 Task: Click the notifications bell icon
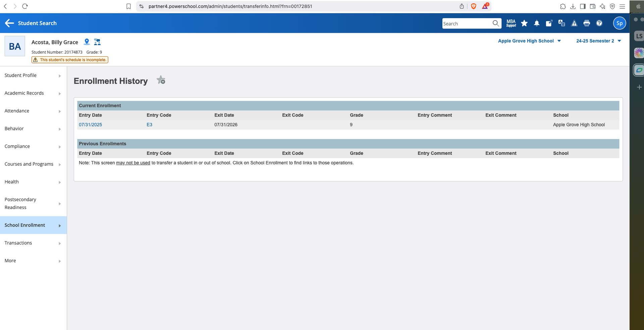[537, 23]
